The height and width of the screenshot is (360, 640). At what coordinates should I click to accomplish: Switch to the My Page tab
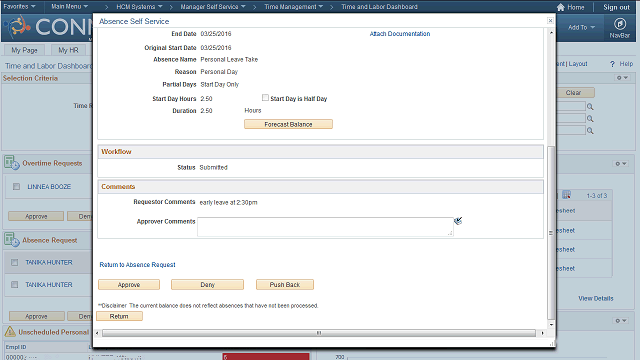(x=24, y=50)
